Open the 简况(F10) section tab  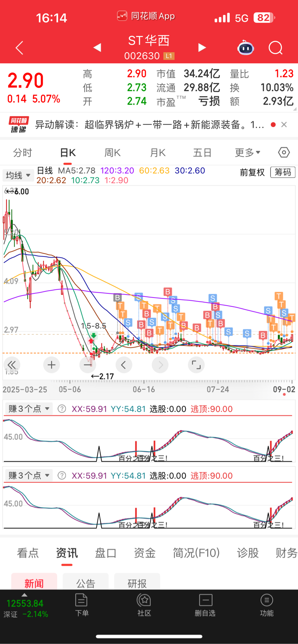click(x=196, y=553)
